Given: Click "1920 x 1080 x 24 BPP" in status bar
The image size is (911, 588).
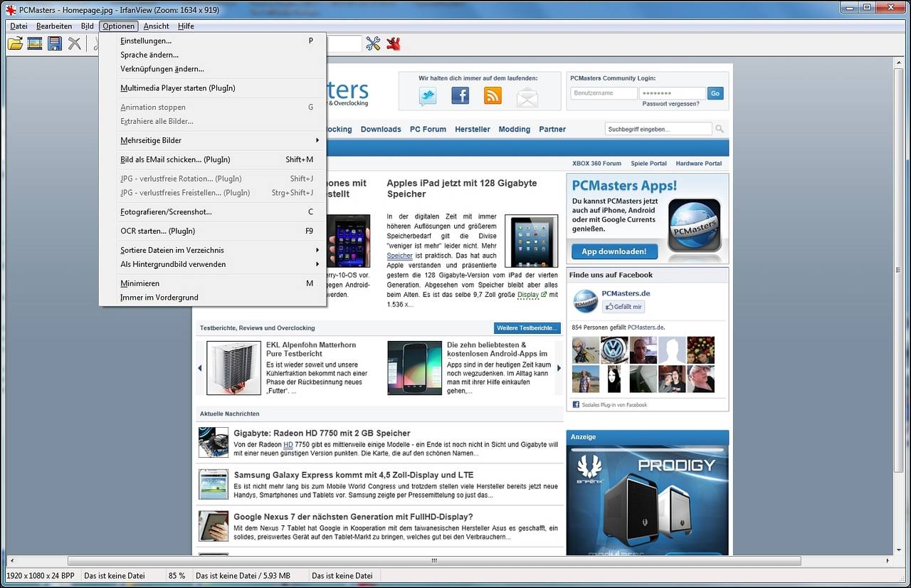Looking at the screenshot, I should 41,576.
